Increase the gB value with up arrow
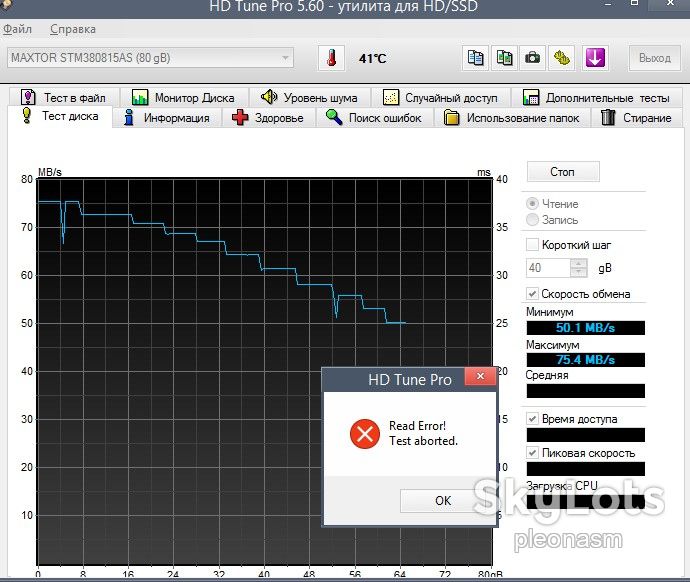 (x=579, y=263)
